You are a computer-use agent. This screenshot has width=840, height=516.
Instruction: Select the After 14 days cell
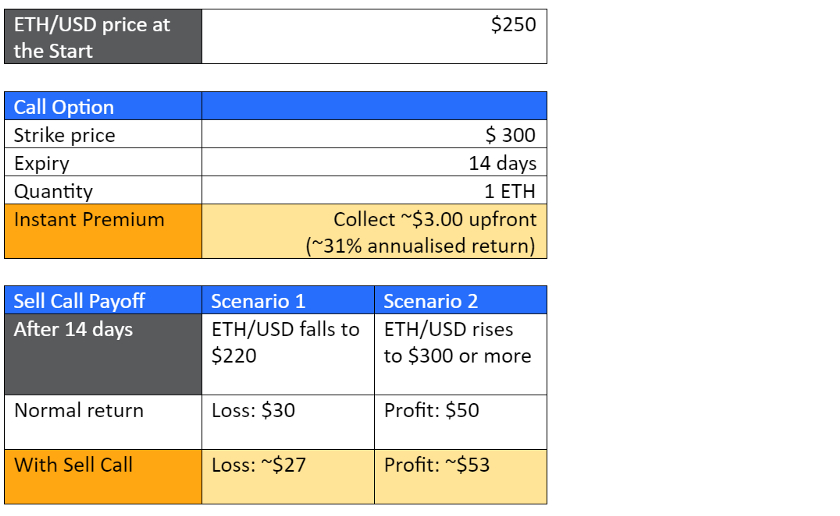point(103,354)
